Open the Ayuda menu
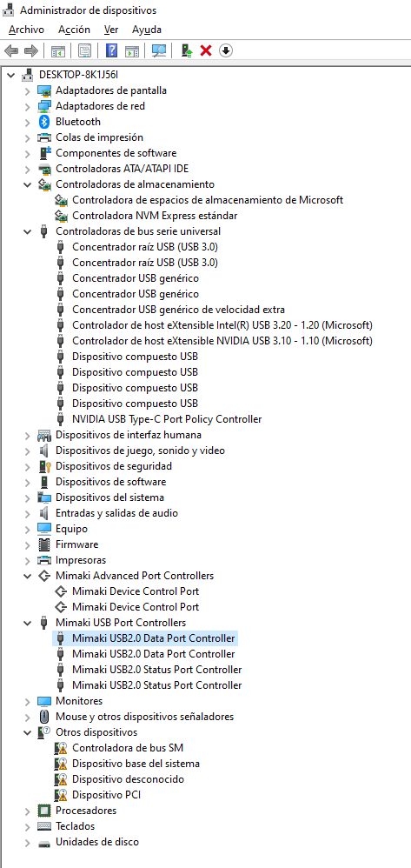411x868 pixels. [147, 30]
